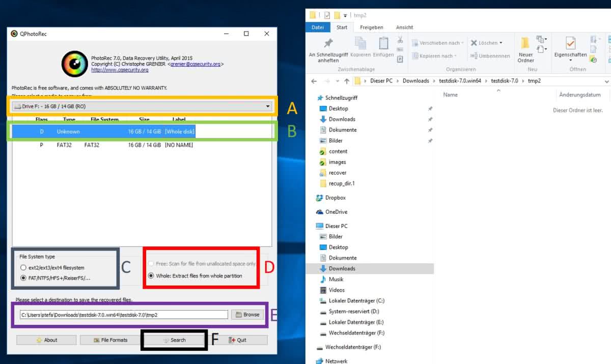This screenshot has height=364, width=611.
Task: Open the Löschen dropdown
Action: (x=487, y=43)
